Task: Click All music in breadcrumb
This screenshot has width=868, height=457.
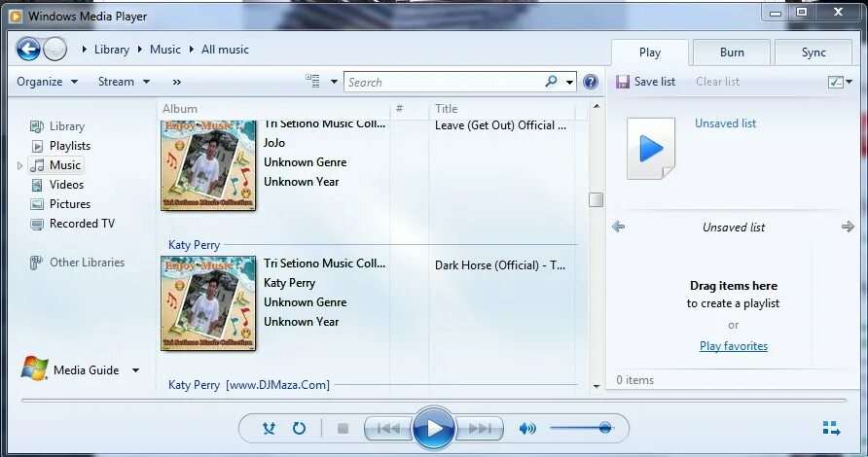Action: click(225, 50)
